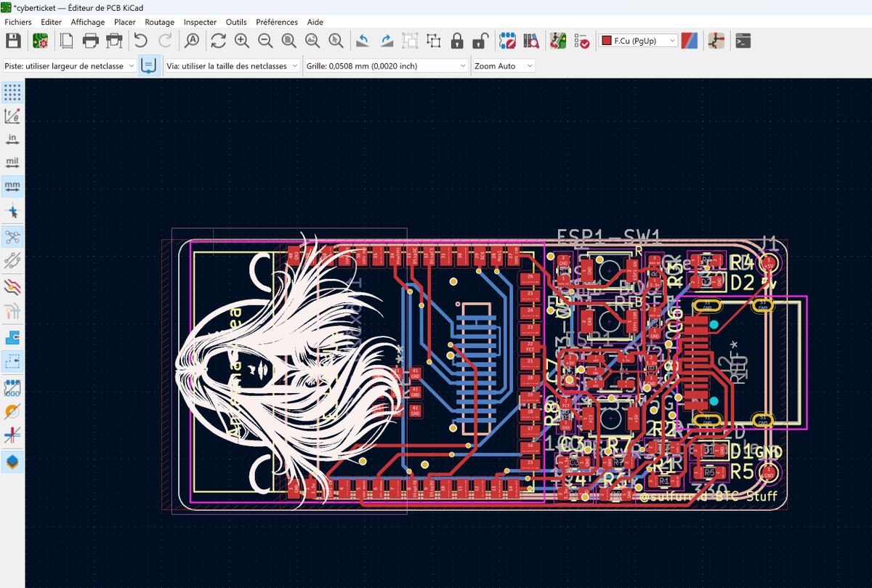Toggle curved ratsnest lines
872x588 pixels.
click(x=12, y=260)
